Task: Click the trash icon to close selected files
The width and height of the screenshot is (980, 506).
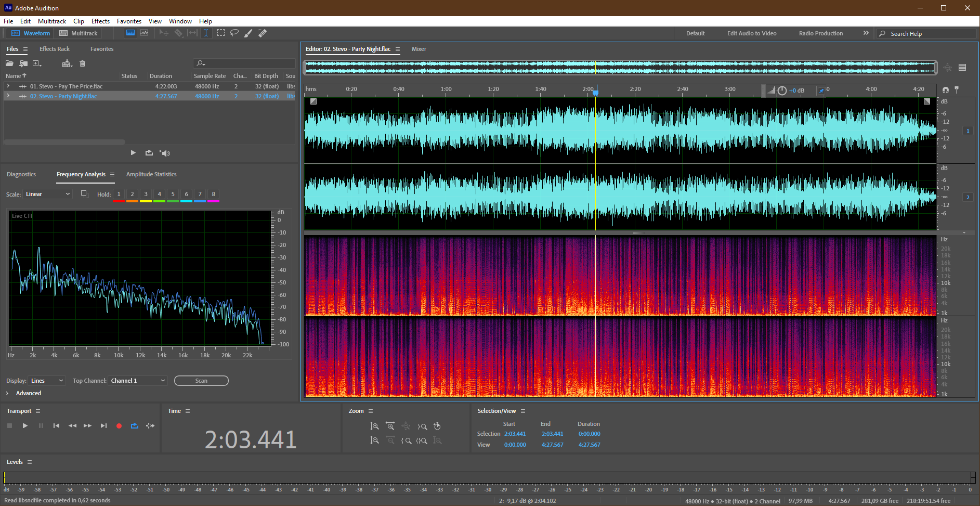Action: (82, 63)
